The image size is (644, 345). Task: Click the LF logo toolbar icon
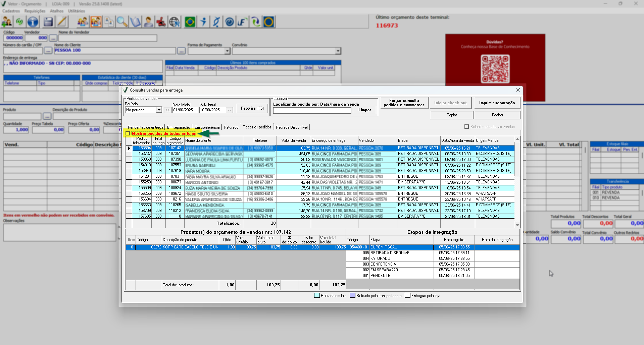click(x=242, y=22)
